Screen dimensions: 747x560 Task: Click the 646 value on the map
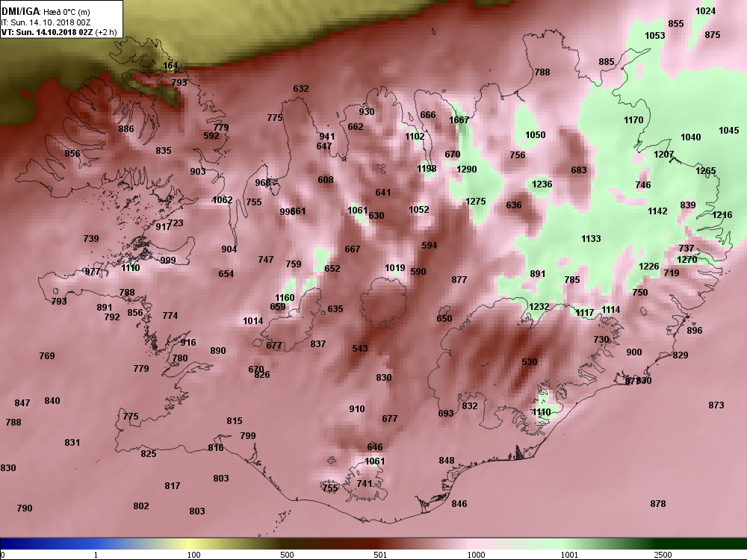[x=375, y=447]
